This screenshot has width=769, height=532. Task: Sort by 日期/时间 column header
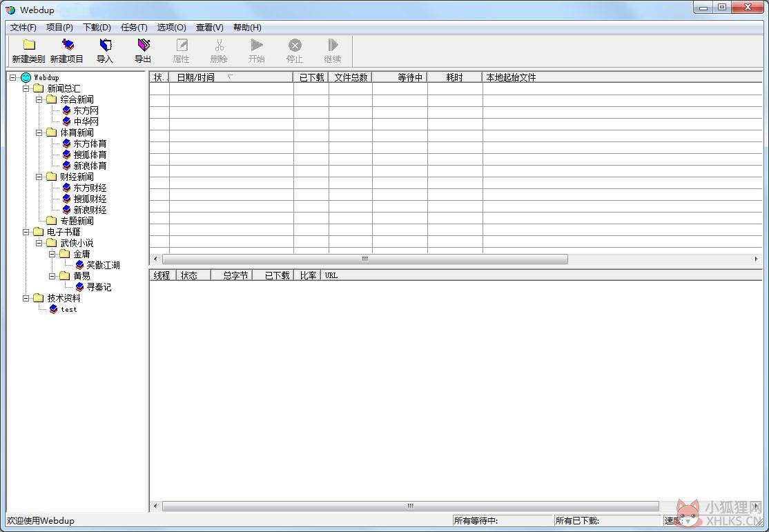(231, 77)
